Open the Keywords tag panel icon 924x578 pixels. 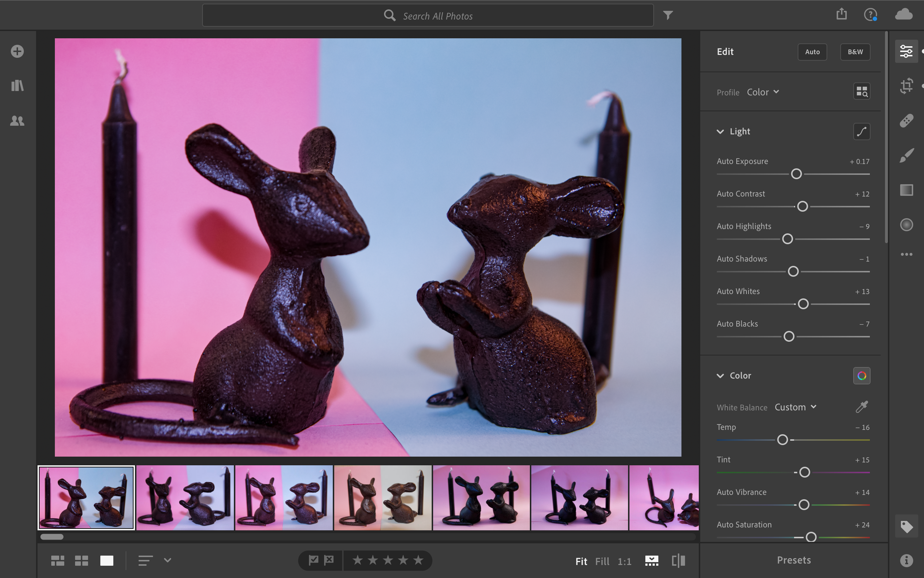click(906, 527)
